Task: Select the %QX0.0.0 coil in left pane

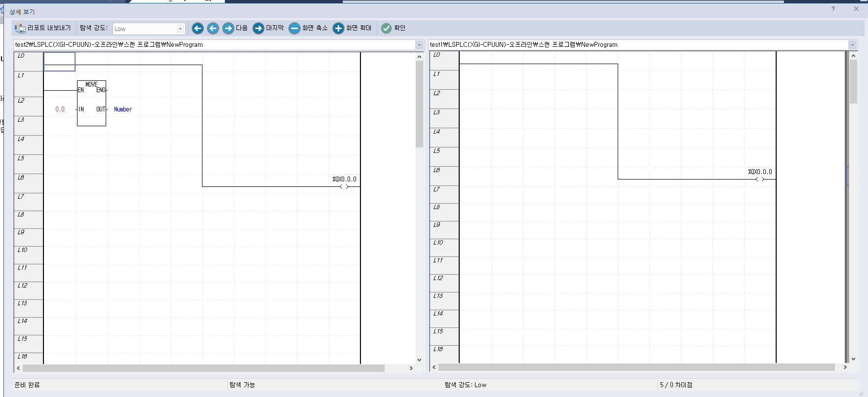Action: click(344, 183)
